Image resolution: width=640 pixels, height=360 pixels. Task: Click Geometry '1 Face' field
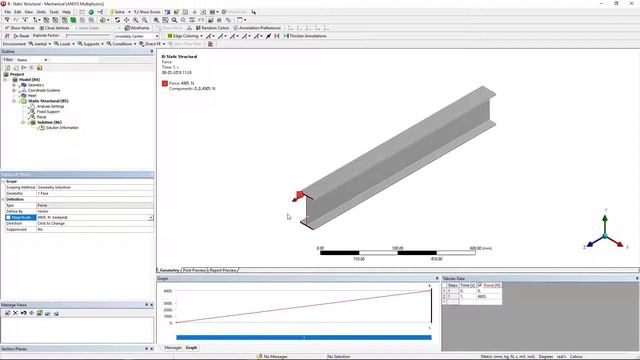[95, 193]
